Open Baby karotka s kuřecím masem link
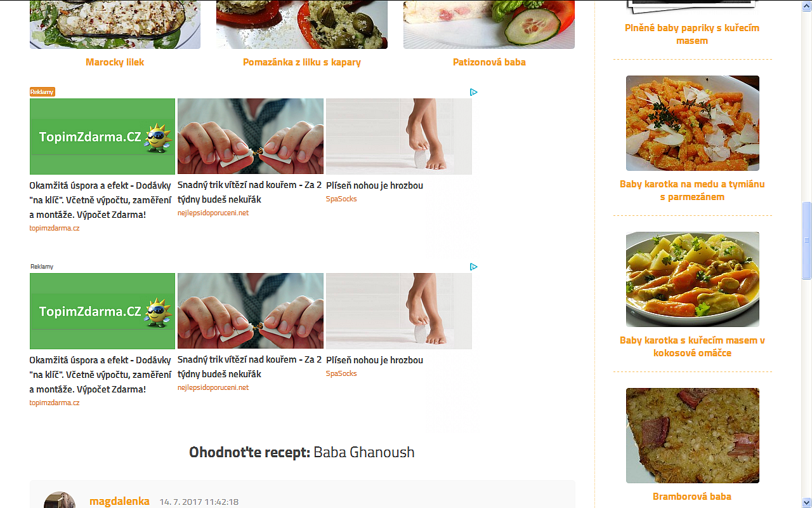Image resolution: width=812 pixels, height=508 pixels. click(693, 347)
